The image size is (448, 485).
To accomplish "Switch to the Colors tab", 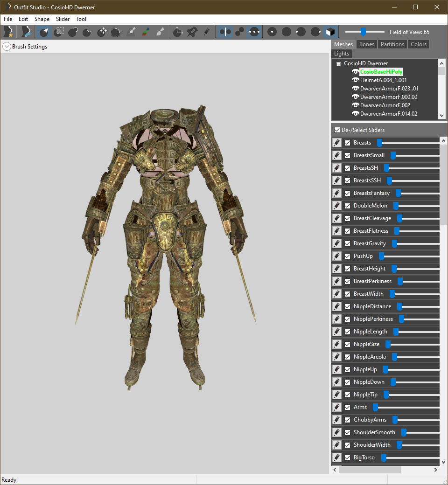I will [419, 44].
